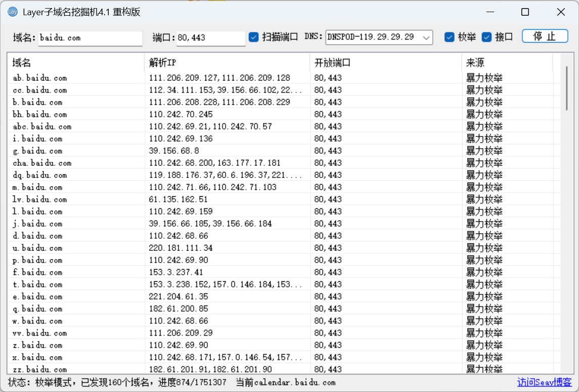This screenshot has width=579, height=392.
Task: Sort by 来源 column header
Action: [x=507, y=62]
